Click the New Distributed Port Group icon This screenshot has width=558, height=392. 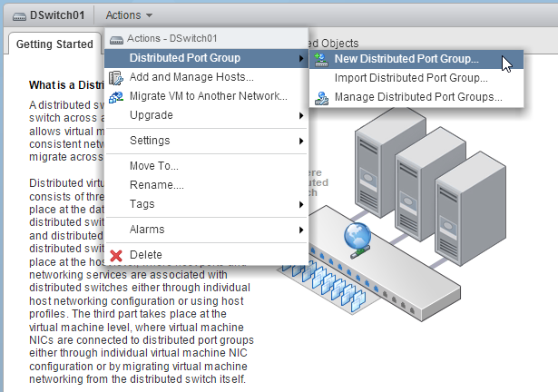[x=321, y=59]
